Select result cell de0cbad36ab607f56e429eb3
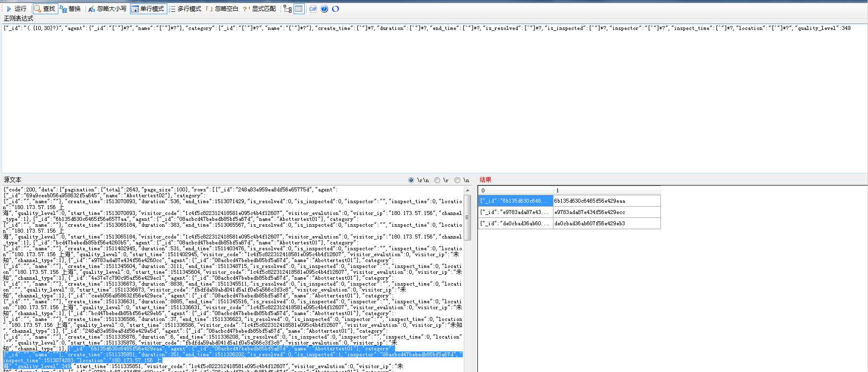Image resolution: width=868 pixels, height=372 pixels. (607, 223)
